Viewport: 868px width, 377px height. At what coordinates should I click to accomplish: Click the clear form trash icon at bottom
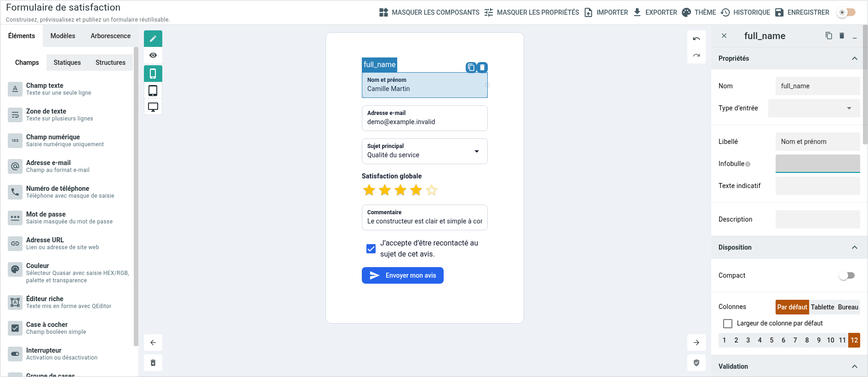[x=153, y=363]
